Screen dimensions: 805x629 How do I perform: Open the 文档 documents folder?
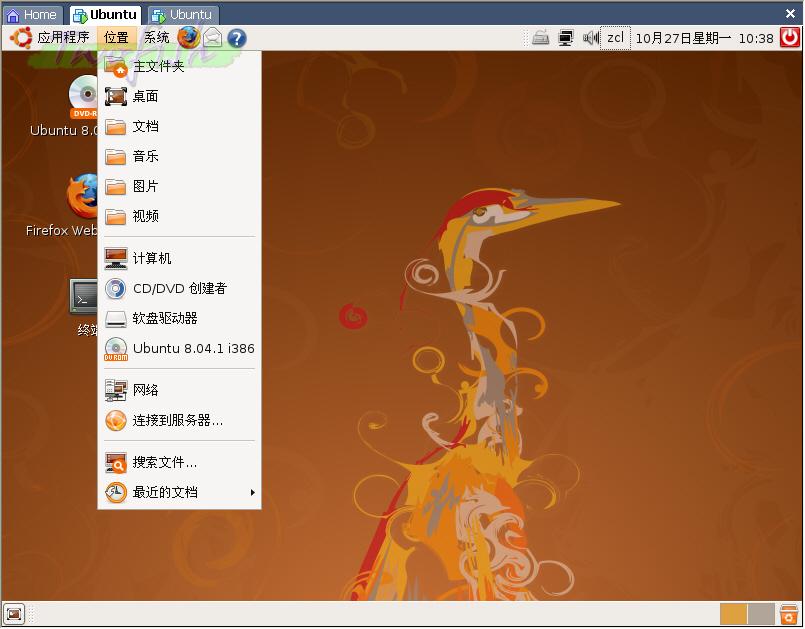tap(180, 126)
